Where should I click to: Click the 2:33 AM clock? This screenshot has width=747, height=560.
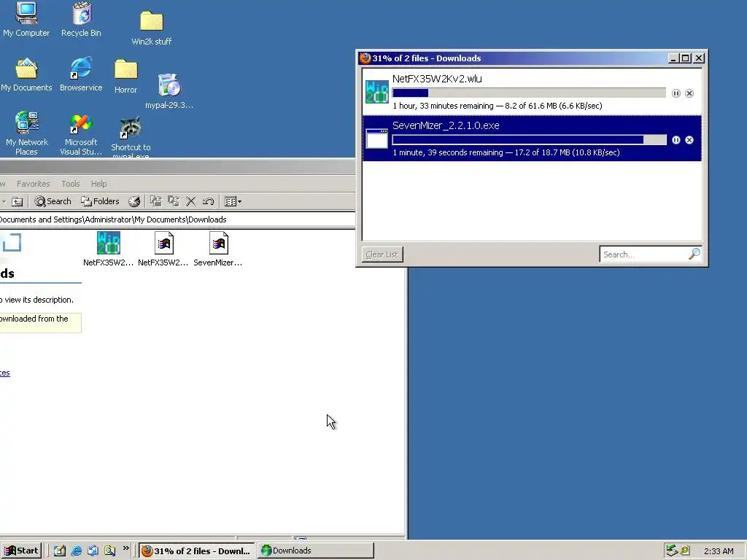(x=719, y=551)
